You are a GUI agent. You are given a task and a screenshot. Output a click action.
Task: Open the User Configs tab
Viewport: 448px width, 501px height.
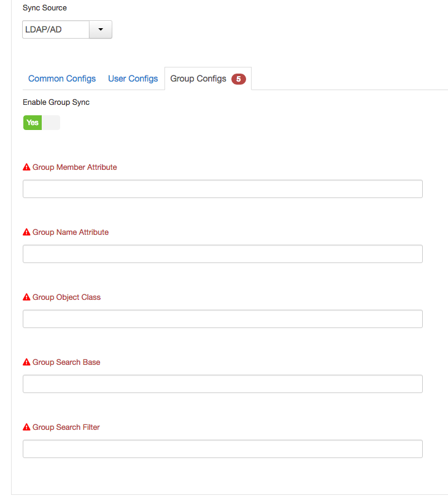pyautogui.click(x=133, y=79)
